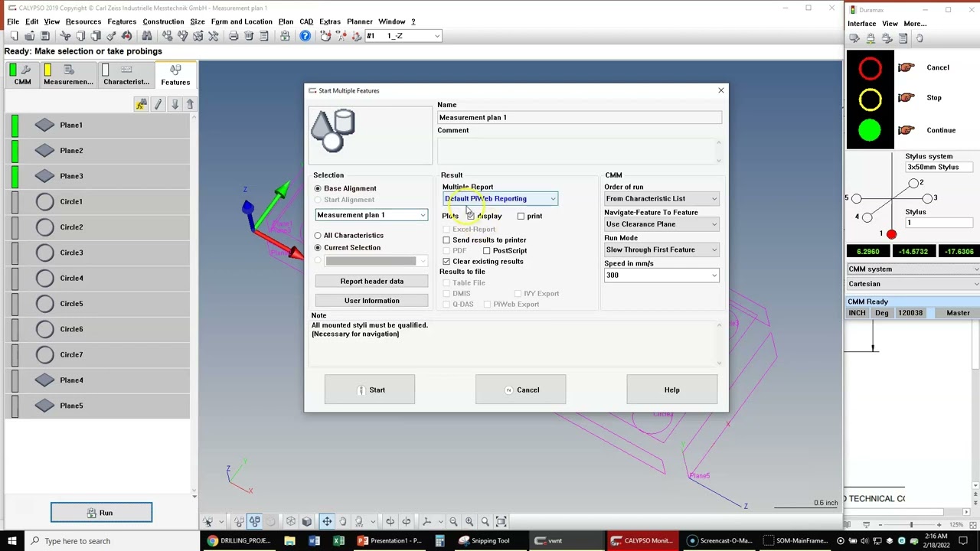
Task: Click the Report header data button
Action: (371, 281)
